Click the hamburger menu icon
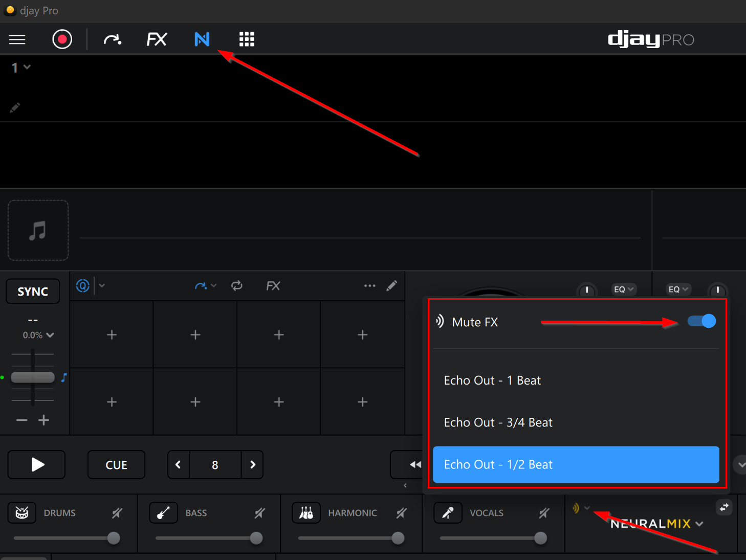Image resolution: width=746 pixels, height=560 pixels. 17,39
